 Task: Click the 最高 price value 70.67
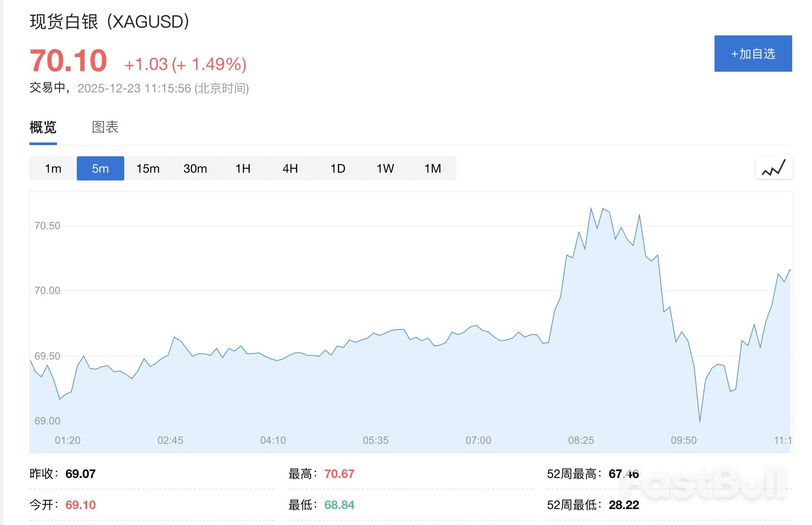tap(340, 474)
